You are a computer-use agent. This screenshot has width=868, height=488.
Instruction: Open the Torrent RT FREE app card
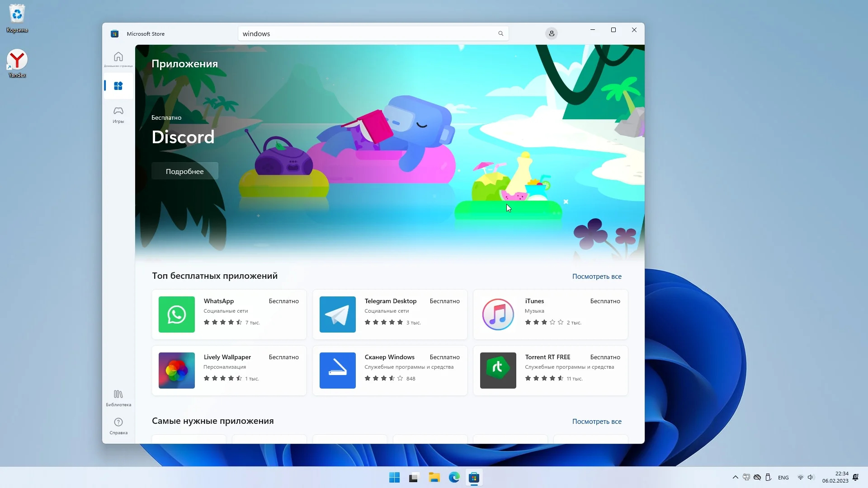point(550,371)
